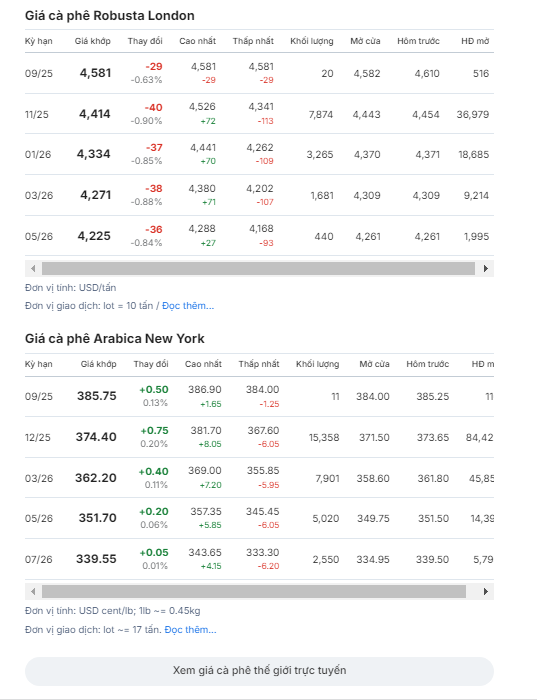The width and height of the screenshot is (537, 700).
Task: Click the Robusta table's right scroll arrow
Action: [x=486, y=268]
